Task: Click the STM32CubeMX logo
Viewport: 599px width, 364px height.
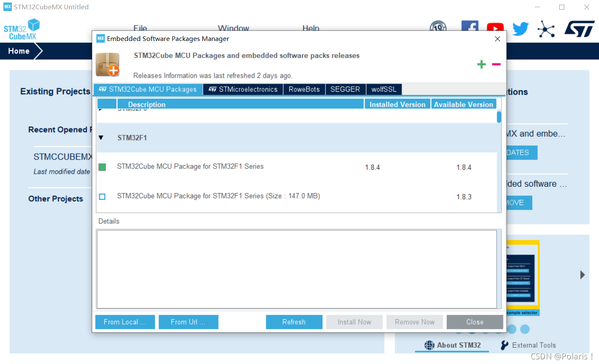Action: tap(22, 29)
